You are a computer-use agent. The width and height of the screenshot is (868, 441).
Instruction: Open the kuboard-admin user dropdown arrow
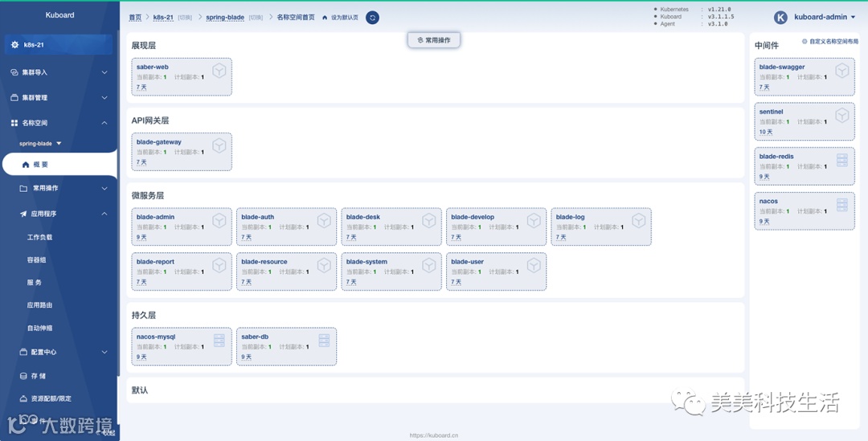(853, 18)
